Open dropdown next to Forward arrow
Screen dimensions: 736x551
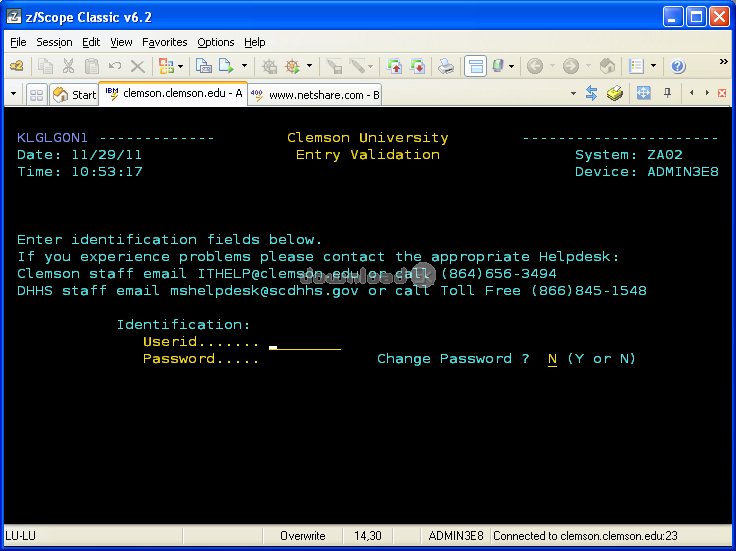pyautogui.click(x=588, y=66)
